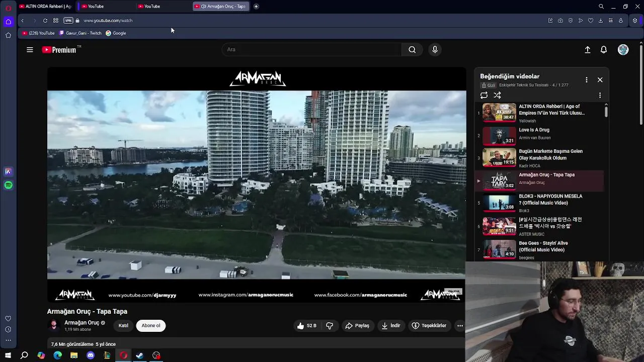Screen dimensions: 644x362
Task: Open Spotify in Opera sidebar
Action: (8, 186)
